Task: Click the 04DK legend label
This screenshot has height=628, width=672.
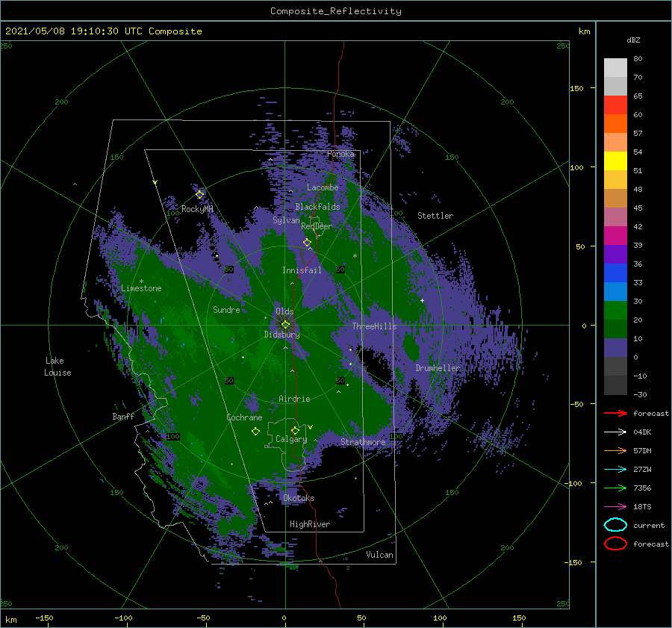Action: pyautogui.click(x=642, y=432)
